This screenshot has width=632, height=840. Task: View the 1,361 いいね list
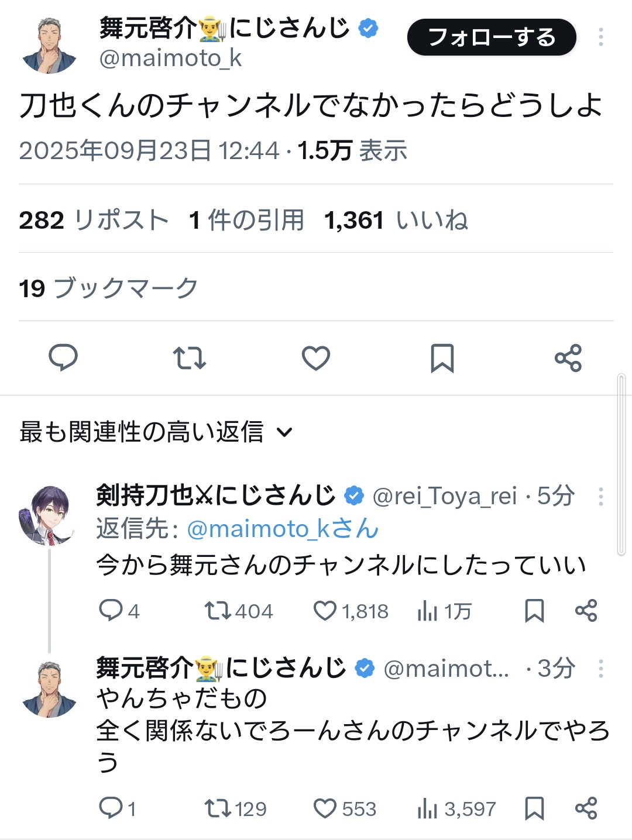(x=396, y=221)
